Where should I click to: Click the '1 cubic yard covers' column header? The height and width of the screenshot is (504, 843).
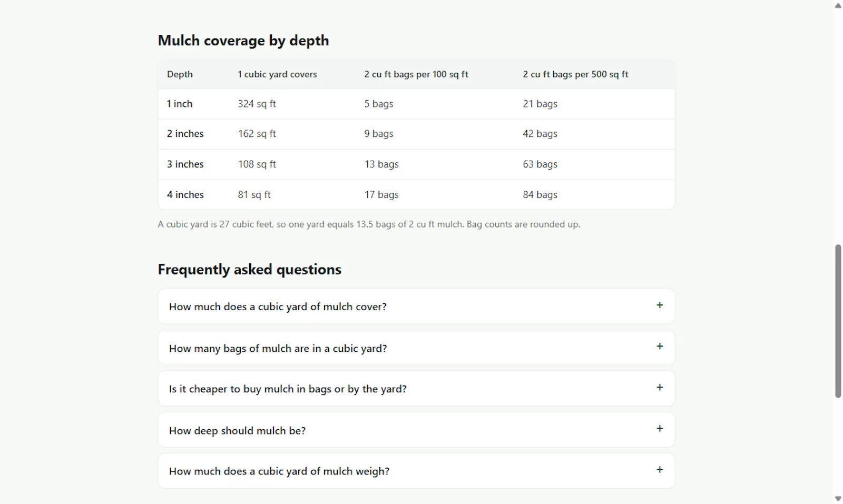pos(277,74)
